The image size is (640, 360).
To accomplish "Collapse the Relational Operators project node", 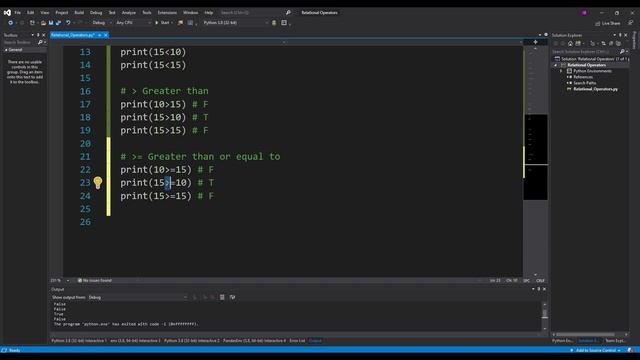I will (555, 65).
